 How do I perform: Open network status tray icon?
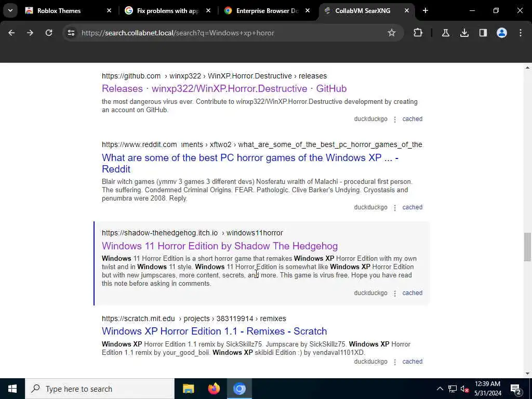[x=453, y=389]
